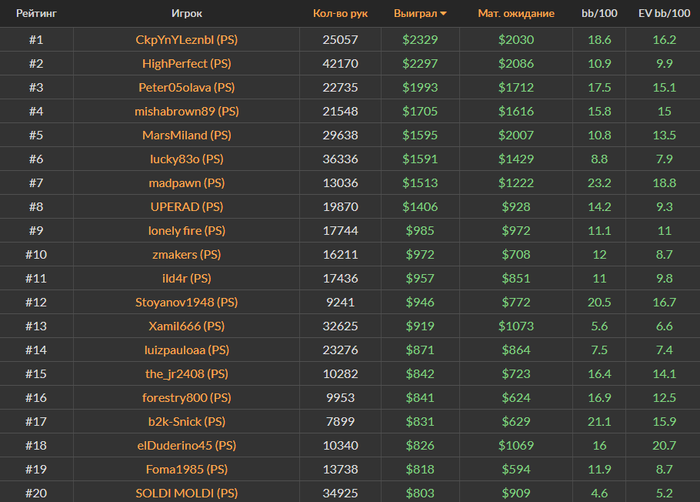View Stoyanov1948 (PS) player details

point(187,302)
